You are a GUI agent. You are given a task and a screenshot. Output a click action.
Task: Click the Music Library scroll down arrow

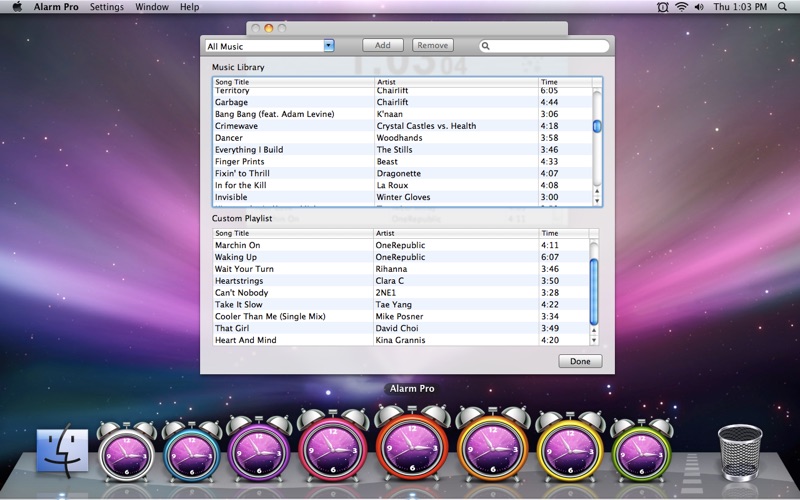pyautogui.click(x=597, y=201)
